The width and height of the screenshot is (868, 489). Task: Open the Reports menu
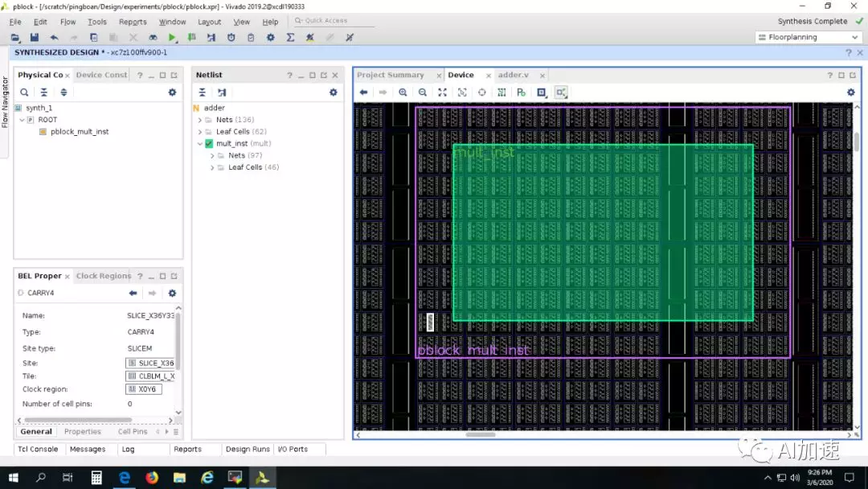133,22
